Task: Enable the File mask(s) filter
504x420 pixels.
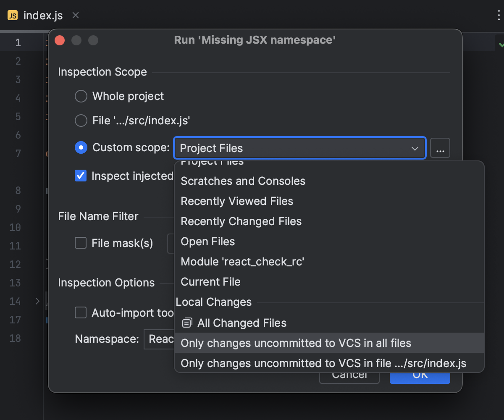Action: (80, 243)
